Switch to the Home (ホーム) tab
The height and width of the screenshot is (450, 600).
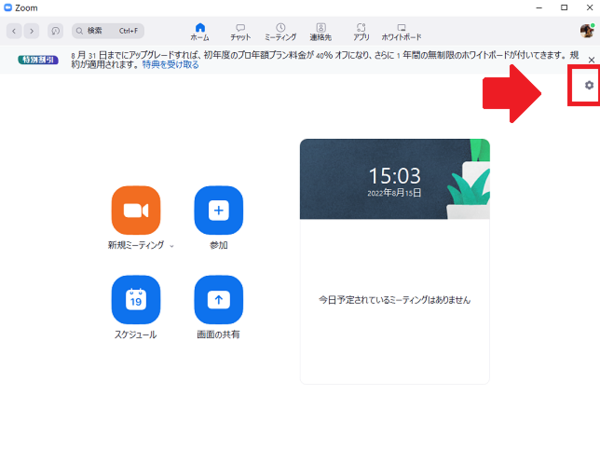(200, 31)
